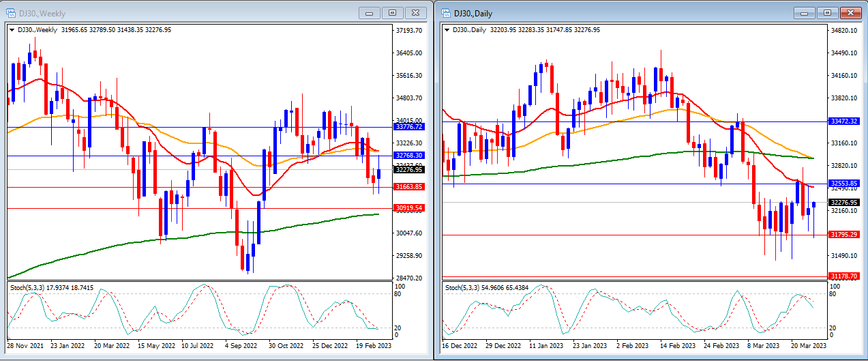Select the blue 33776.72 price label
The height and width of the screenshot is (361, 868).
click(409, 127)
